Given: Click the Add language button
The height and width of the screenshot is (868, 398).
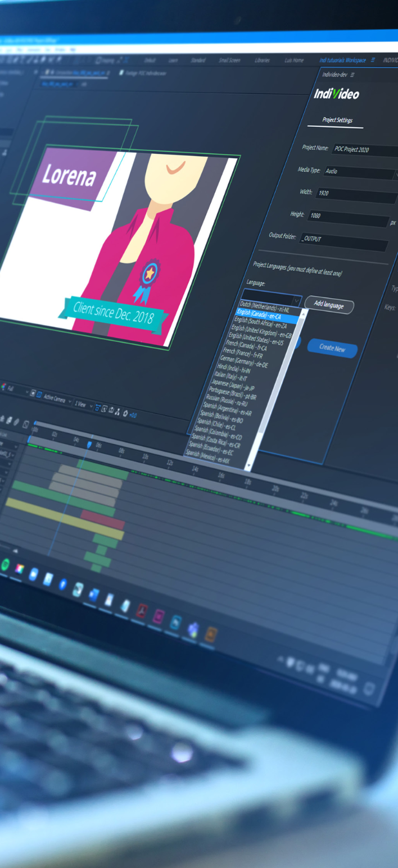Looking at the screenshot, I should coord(329,305).
